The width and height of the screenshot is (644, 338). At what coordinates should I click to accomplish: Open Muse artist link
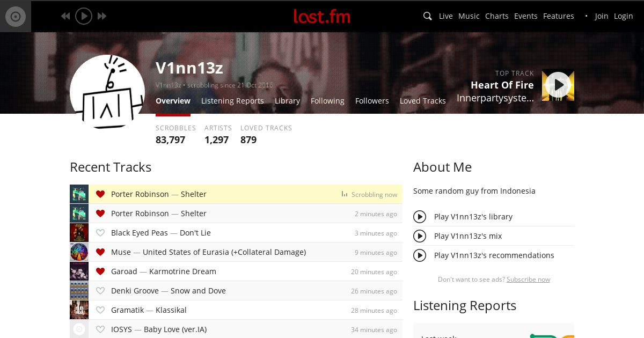(x=121, y=252)
